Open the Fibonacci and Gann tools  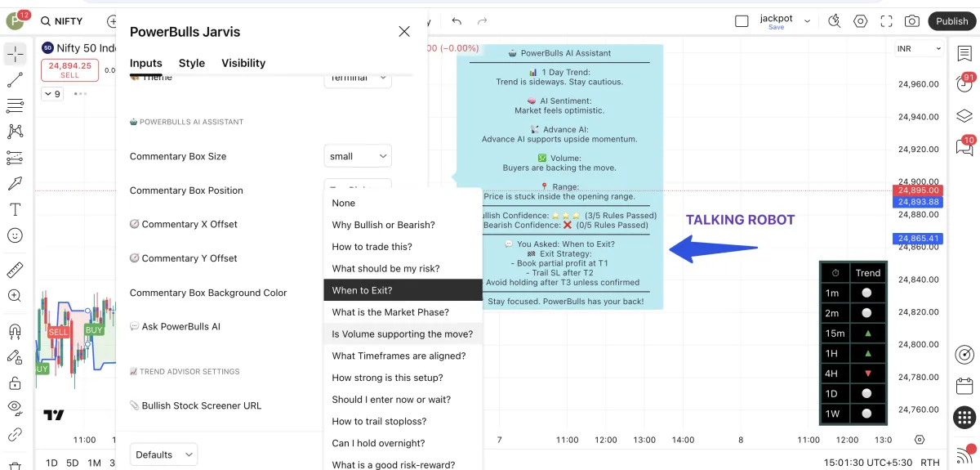[x=15, y=105]
